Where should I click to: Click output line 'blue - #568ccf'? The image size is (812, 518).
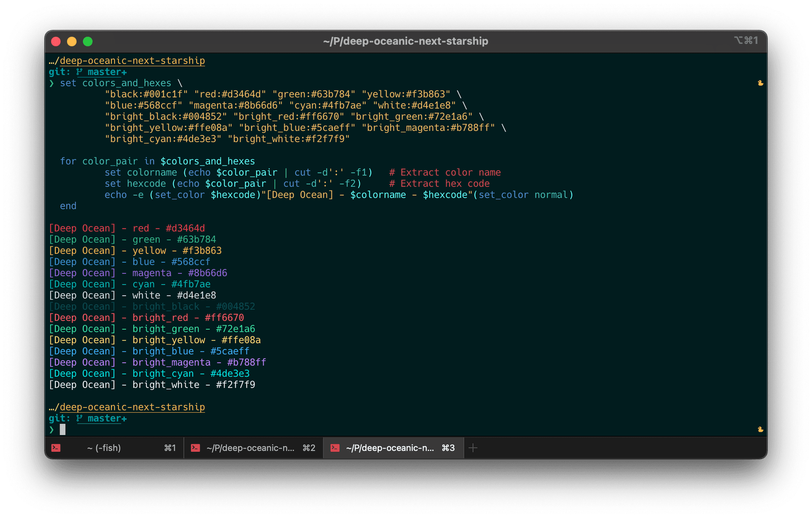129,262
